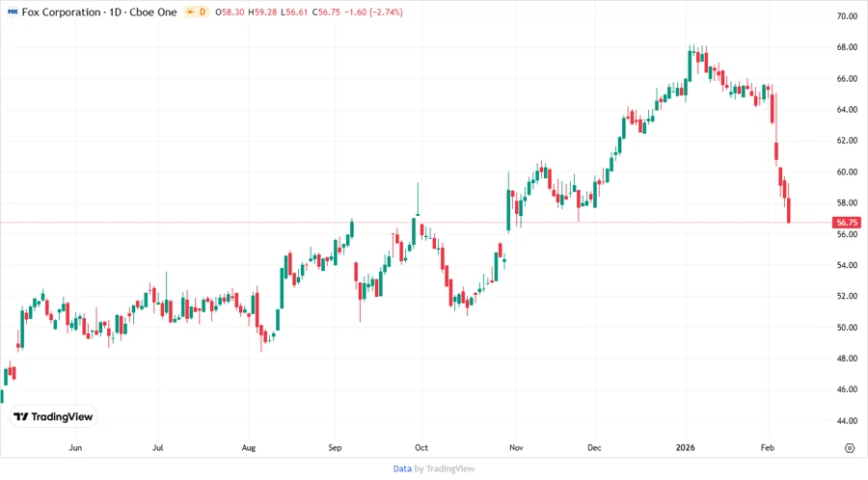Click the 68.00 price axis label
868x480 pixels.
tap(847, 47)
